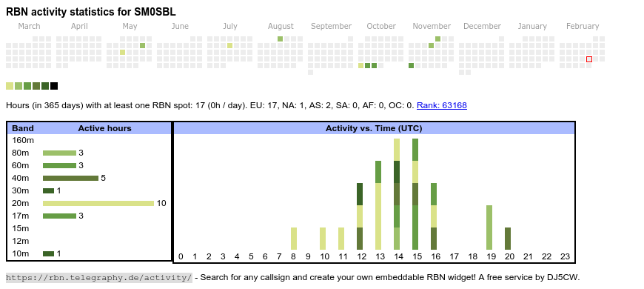Click the hour '17' axis label
The height and width of the screenshot is (289, 644).
454,256
